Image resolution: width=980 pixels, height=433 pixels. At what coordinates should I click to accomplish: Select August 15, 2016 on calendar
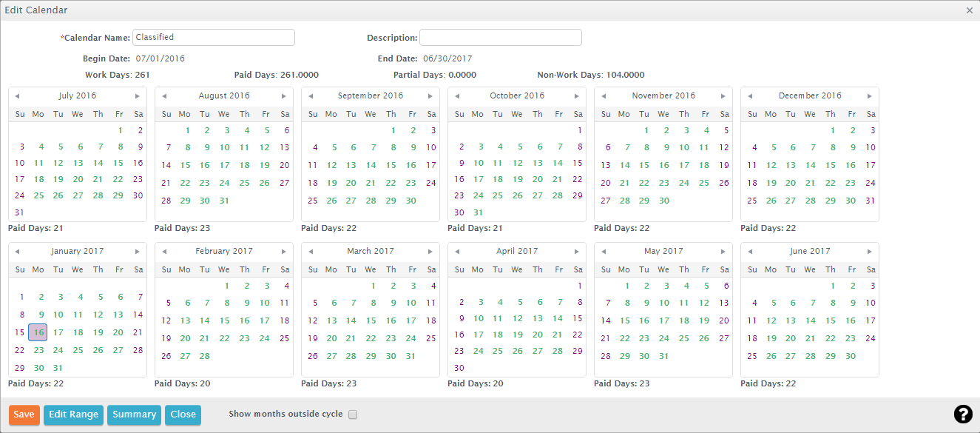[185, 165]
